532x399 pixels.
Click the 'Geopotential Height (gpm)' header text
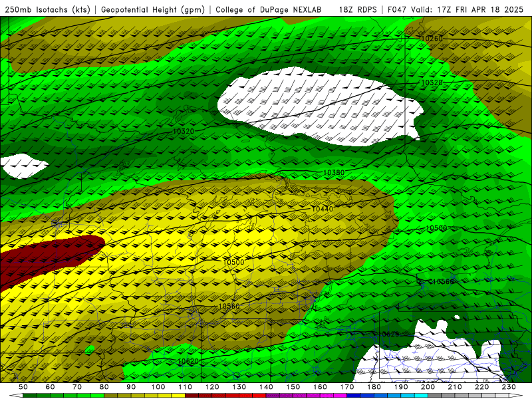(x=153, y=9)
